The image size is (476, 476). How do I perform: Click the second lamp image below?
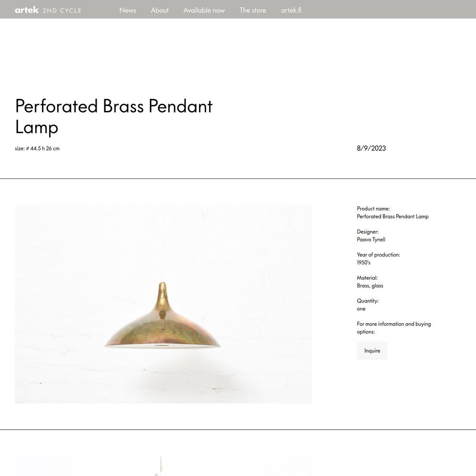(163, 466)
